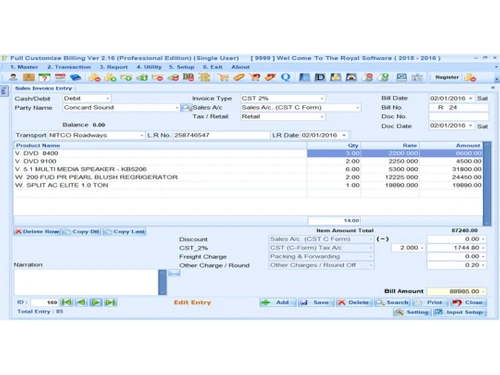Screen dimensions: 500x375
Task: Click the LR No. input field
Action: pos(221,135)
